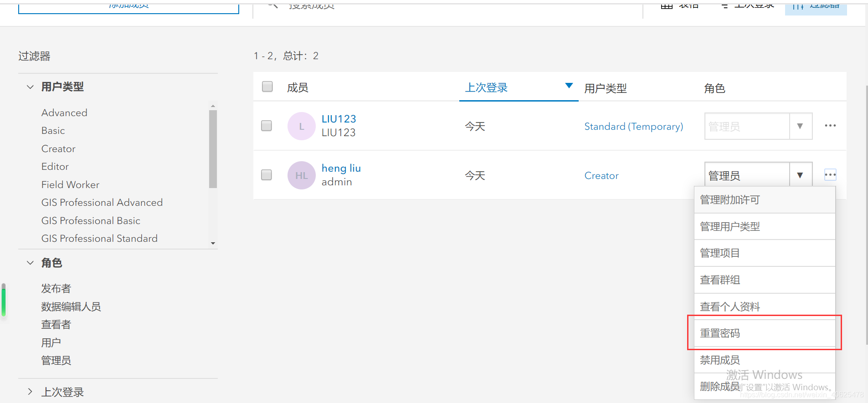Open LIU123 member profile link
Screen dimensions: 868x403
(x=339, y=119)
